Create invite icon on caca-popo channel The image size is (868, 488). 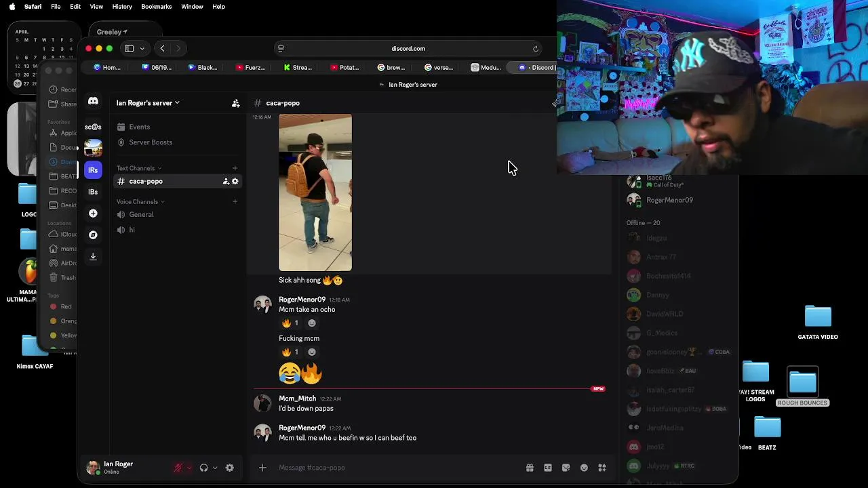pos(226,181)
